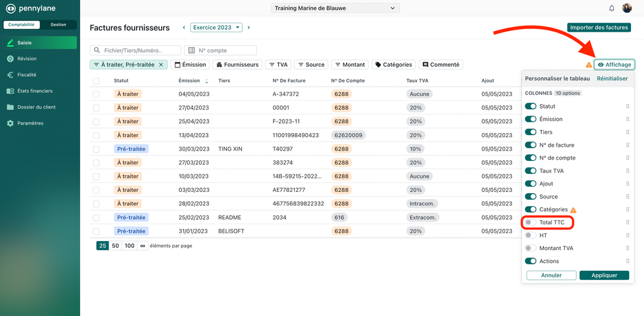Open the Exercice 2023 dropdown
This screenshot has height=316, width=644.
click(216, 28)
